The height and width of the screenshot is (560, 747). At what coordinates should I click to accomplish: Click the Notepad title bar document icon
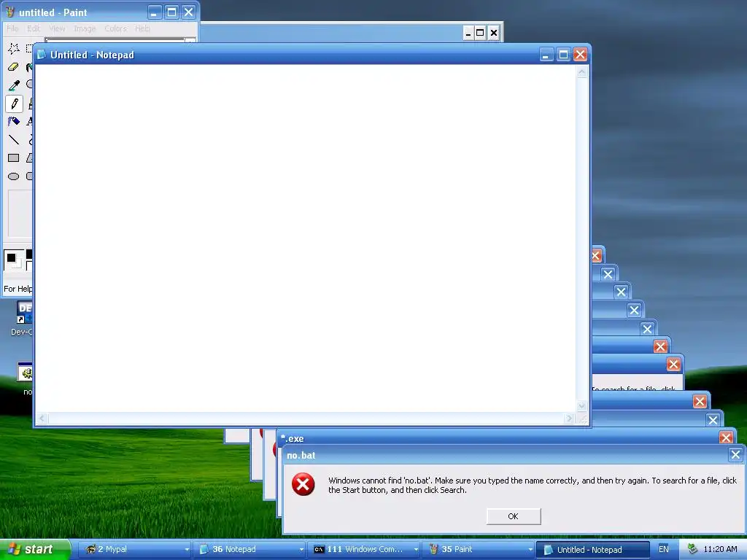click(42, 55)
